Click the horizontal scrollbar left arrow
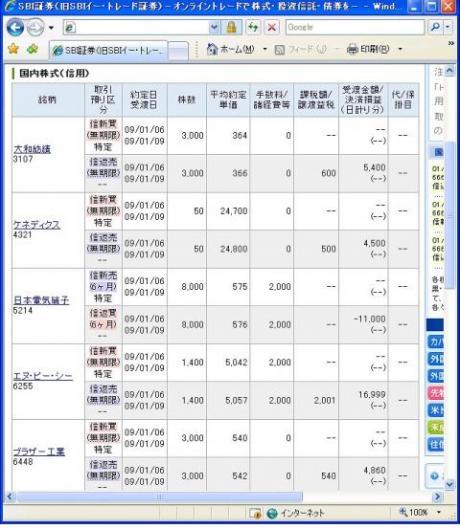460x529 pixels. click(9, 497)
